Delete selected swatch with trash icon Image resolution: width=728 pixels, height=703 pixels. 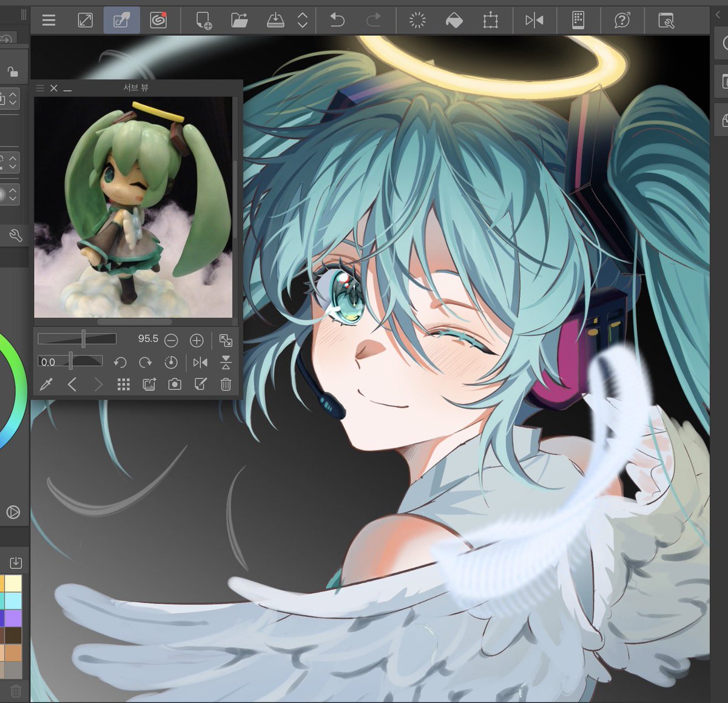click(16, 691)
